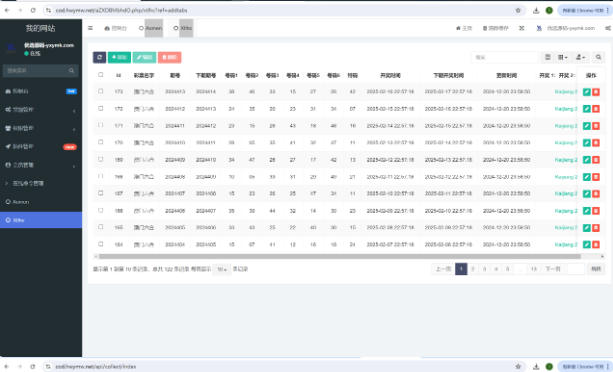
Task: Click browser reload icon in top window
Action: click(x=33, y=10)
